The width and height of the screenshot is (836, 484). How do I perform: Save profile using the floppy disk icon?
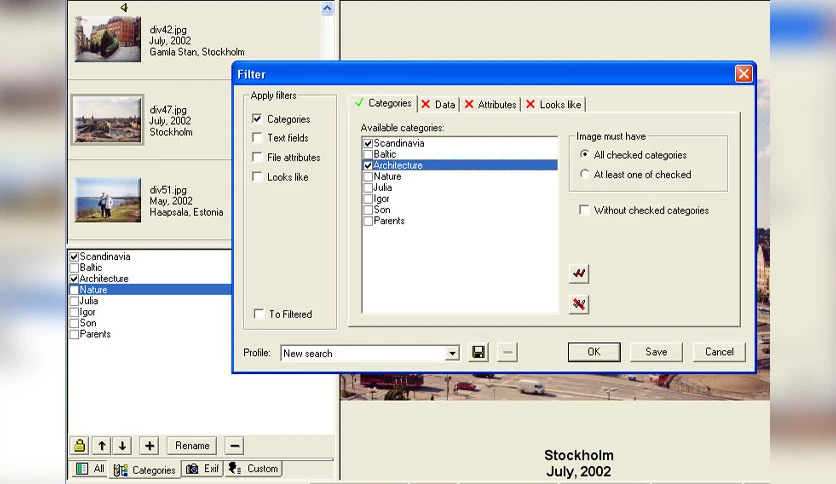478,352
